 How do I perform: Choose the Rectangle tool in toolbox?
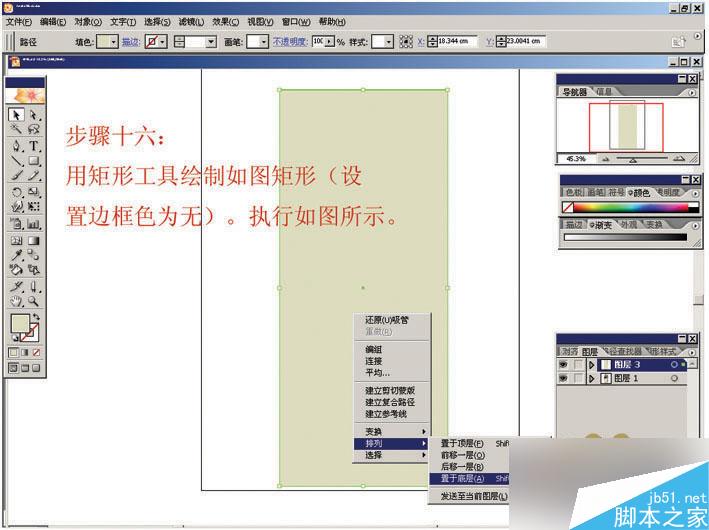(x=34, y=161)
